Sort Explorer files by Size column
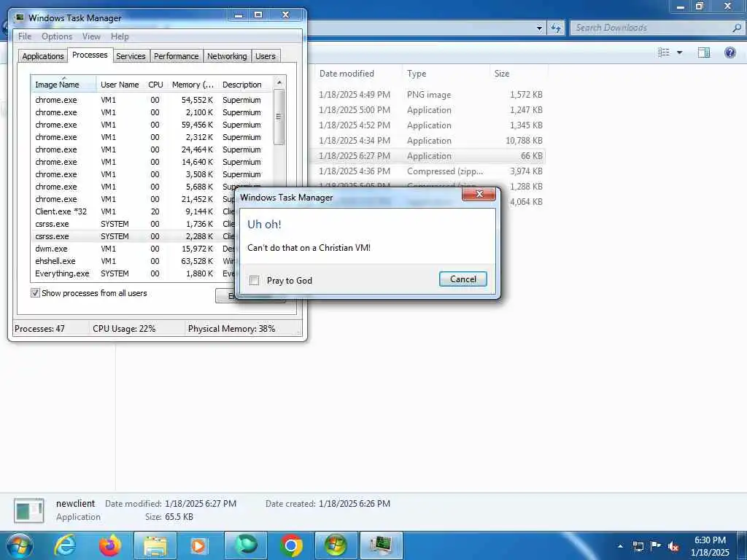 pyautogui.click(x=519, y=74)
